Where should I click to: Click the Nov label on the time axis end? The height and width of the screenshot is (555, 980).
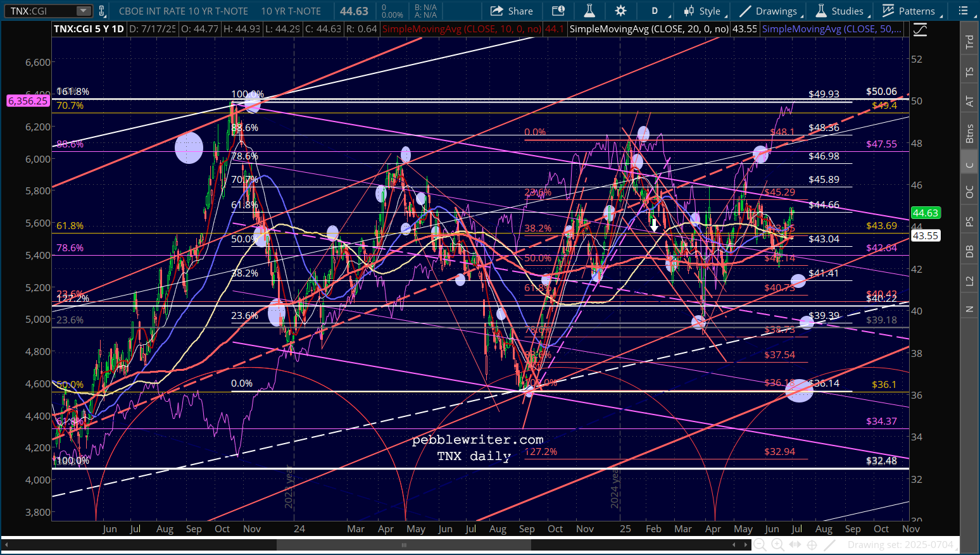coord(910,528)
